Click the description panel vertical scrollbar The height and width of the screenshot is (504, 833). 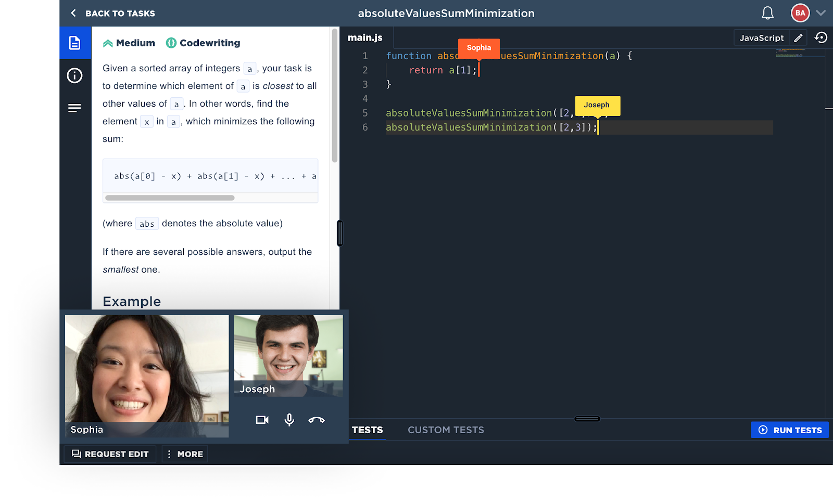point(335,96)
